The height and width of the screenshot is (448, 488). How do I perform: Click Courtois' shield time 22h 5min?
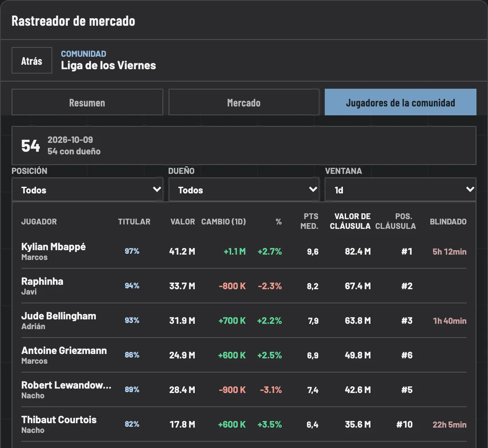449,424
